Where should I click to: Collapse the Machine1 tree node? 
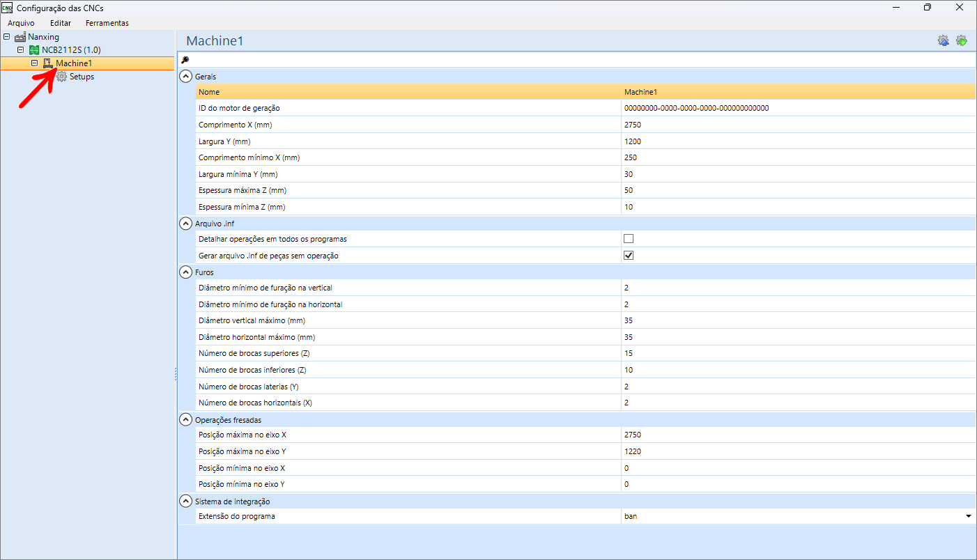[34, 63]
